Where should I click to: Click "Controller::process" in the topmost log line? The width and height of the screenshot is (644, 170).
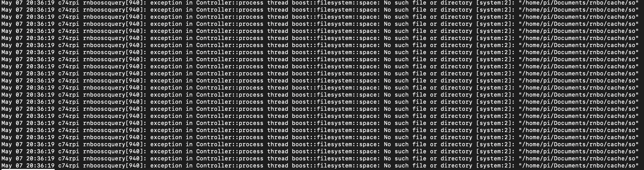click(x=230, y=3)
